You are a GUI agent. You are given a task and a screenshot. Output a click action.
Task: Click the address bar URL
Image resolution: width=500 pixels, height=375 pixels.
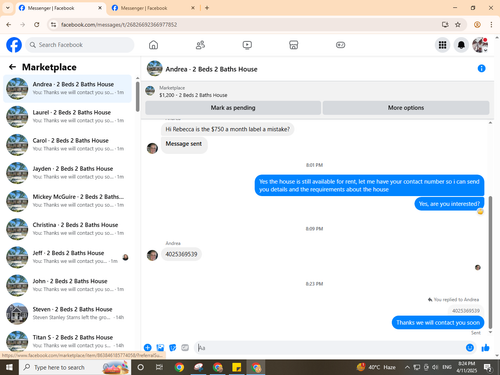119,25
